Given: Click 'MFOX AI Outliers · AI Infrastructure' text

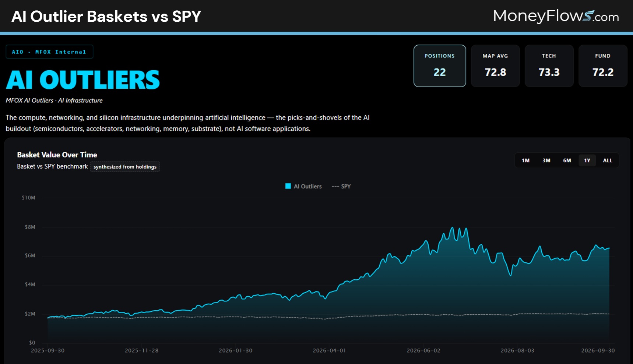Looking at the screenshot, I should tap(54, 100).
